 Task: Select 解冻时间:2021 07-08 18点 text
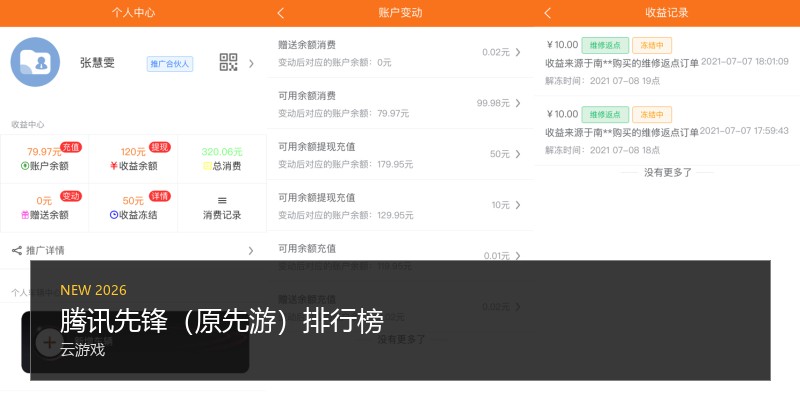[603, 150]
